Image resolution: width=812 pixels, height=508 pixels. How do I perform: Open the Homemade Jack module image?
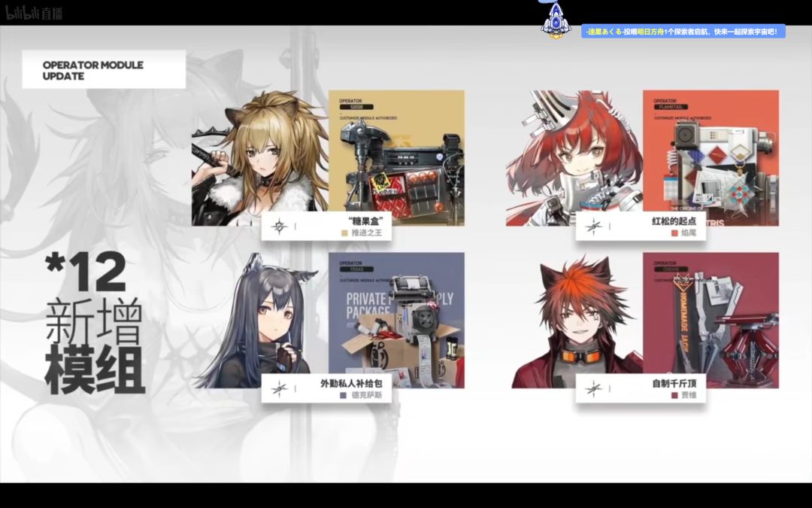click(x=711, y=321)
